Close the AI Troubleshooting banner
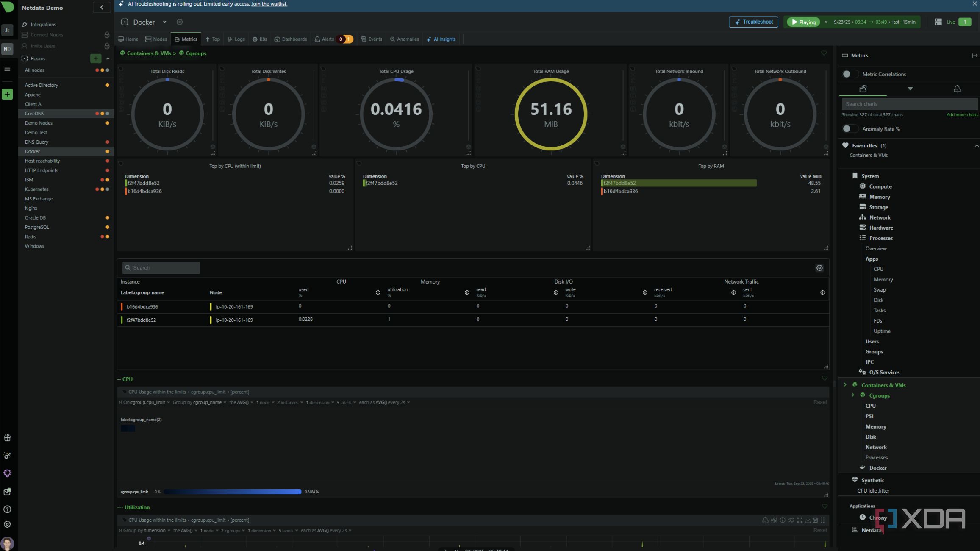980x551 pixels. (x=974, y=4)
